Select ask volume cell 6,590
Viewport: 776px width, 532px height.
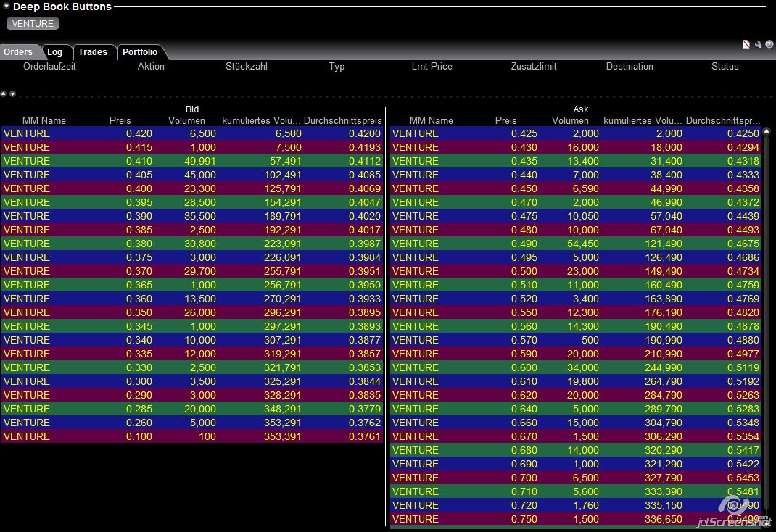[586, 189]
